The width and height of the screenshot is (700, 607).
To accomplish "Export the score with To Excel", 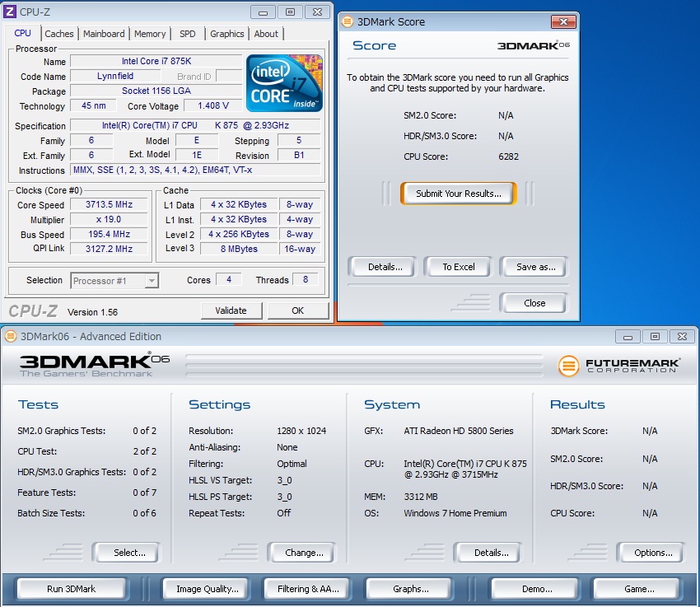I will tap(459, 267).
